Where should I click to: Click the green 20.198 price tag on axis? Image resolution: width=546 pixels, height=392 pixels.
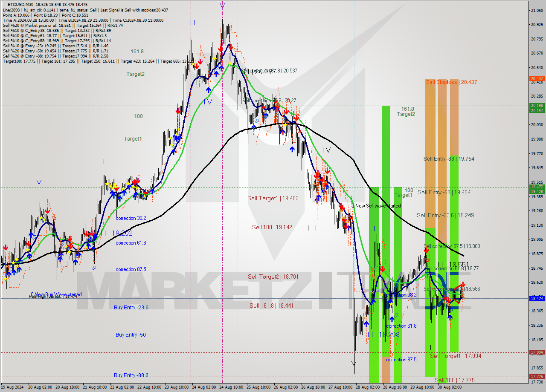[537, 106]
